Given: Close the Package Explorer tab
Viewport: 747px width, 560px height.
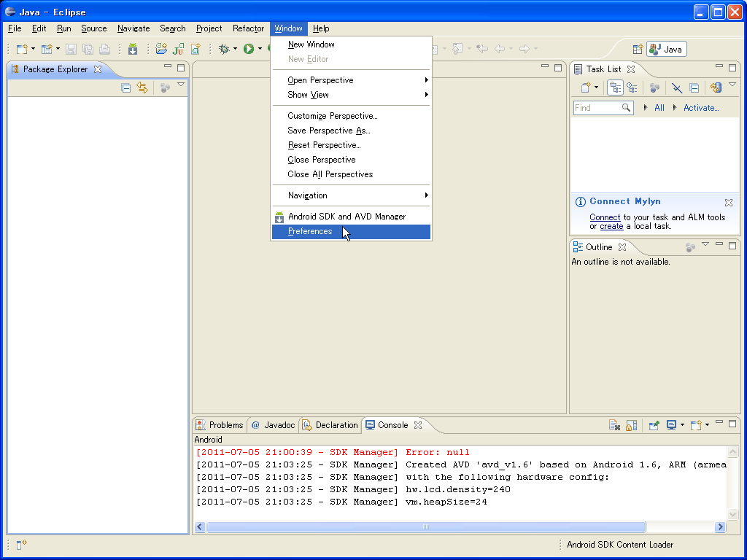Looking at the screenshot, I should [x=98, y=69].
